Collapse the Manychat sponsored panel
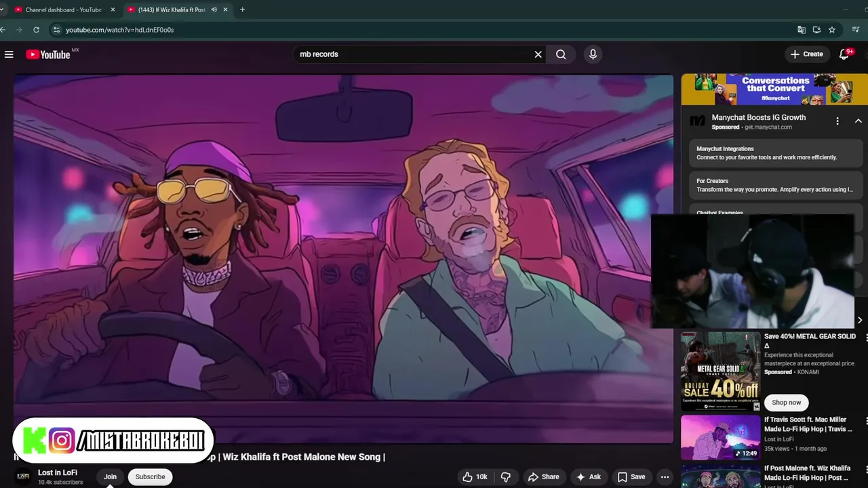 858,121
